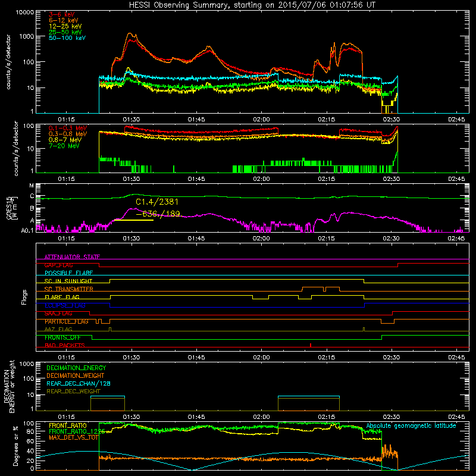The height and width of the screenshot is (476, 476).
Task: Click the '0.1-0.3 MeV' legend entry
Action: [x=68, y=128]
